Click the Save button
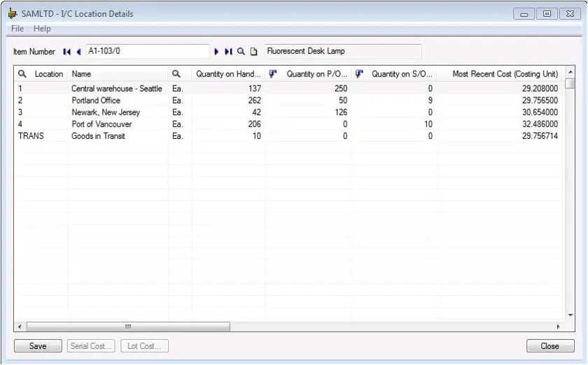This screenshot has width=588, height=365. tap(38, 346)
